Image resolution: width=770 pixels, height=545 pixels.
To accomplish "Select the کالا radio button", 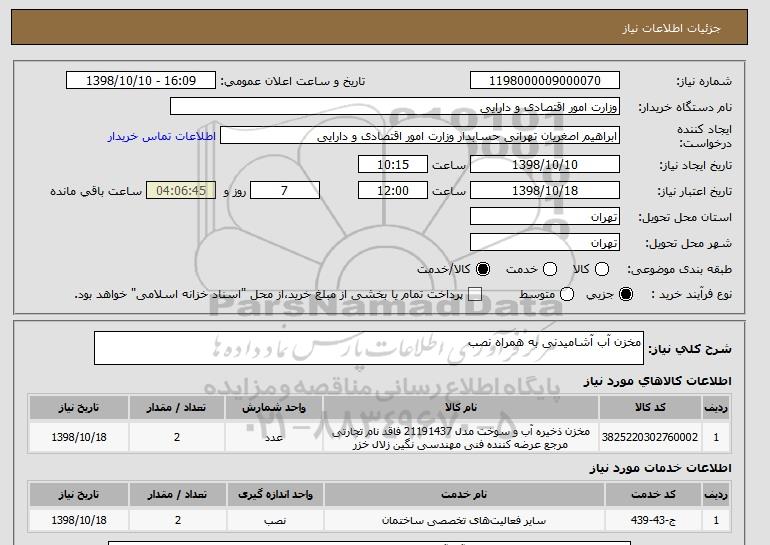I will coord(602,269).
